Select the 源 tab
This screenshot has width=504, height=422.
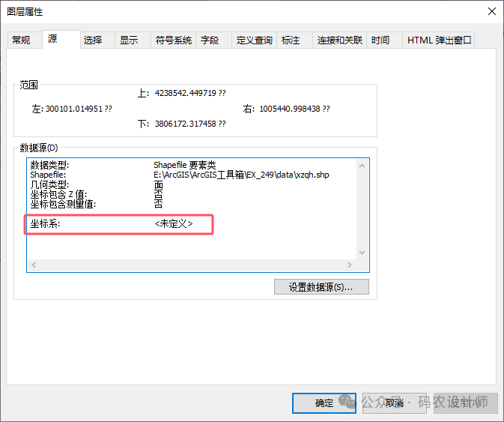pos(52,39)
